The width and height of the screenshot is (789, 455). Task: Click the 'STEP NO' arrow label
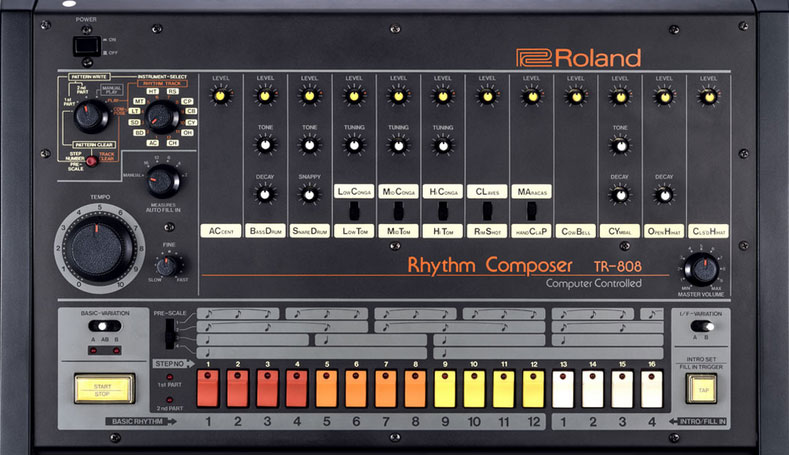point(173,363)
